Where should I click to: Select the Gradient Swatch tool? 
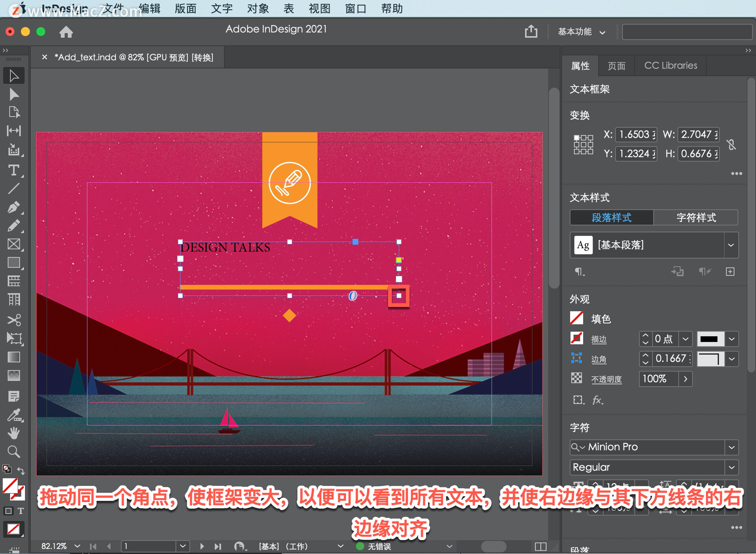(x=14, y=357)
